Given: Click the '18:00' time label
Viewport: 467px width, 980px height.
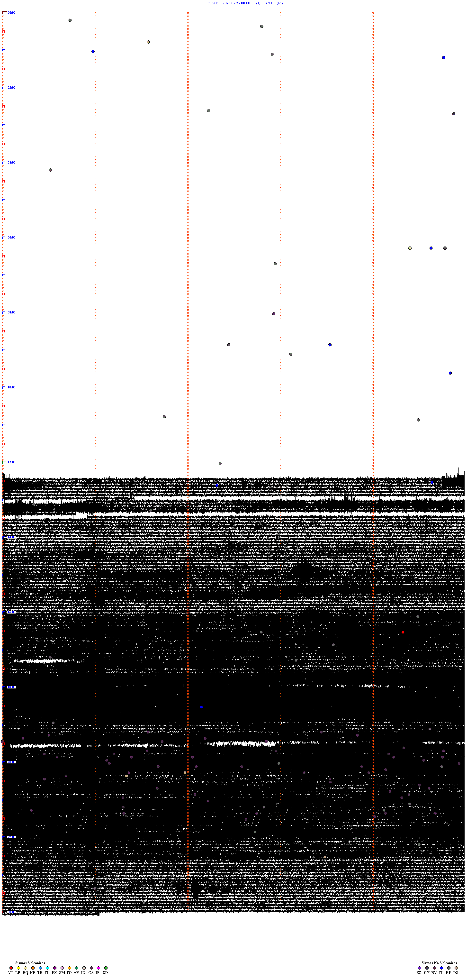Looking at the screenshot, I should pos(11,687).
